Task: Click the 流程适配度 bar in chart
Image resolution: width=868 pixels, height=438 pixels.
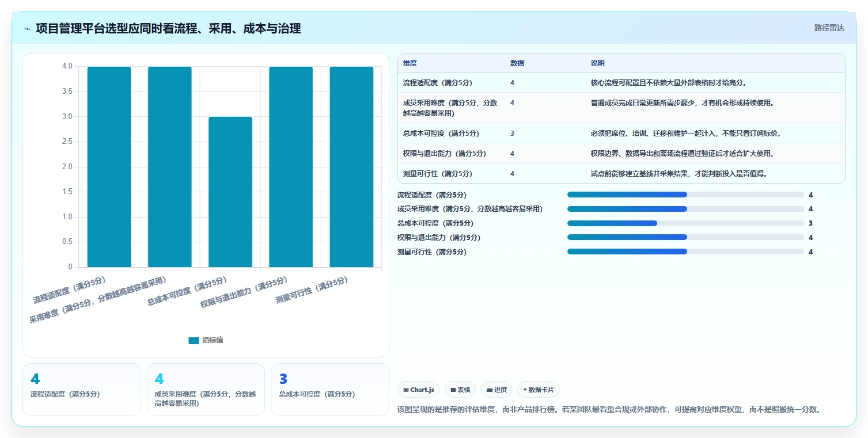Action: (x=109, y=167)
